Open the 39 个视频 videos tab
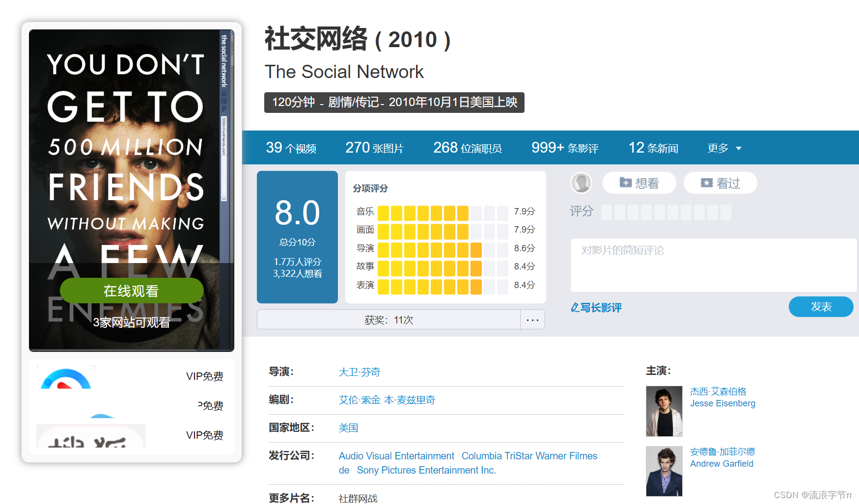Screen dimensions: 859x504 (x=291, y=148)
